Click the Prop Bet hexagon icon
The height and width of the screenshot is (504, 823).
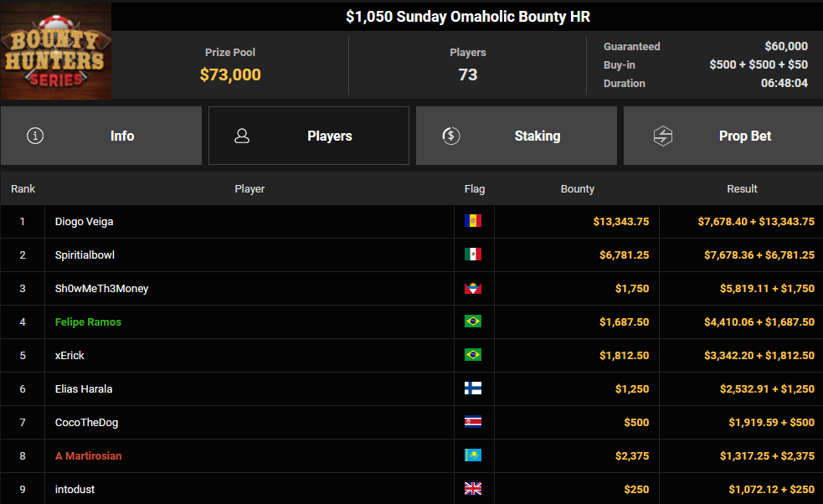663,136
